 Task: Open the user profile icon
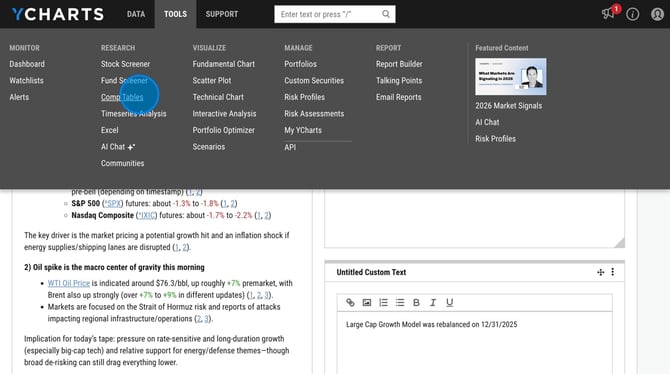coord(657,14)
